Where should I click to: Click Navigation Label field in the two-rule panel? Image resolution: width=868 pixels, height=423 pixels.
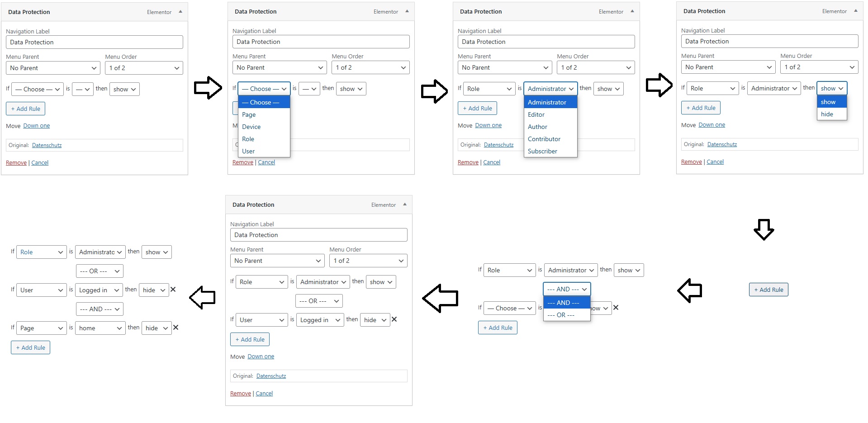(x=319, y=235)
